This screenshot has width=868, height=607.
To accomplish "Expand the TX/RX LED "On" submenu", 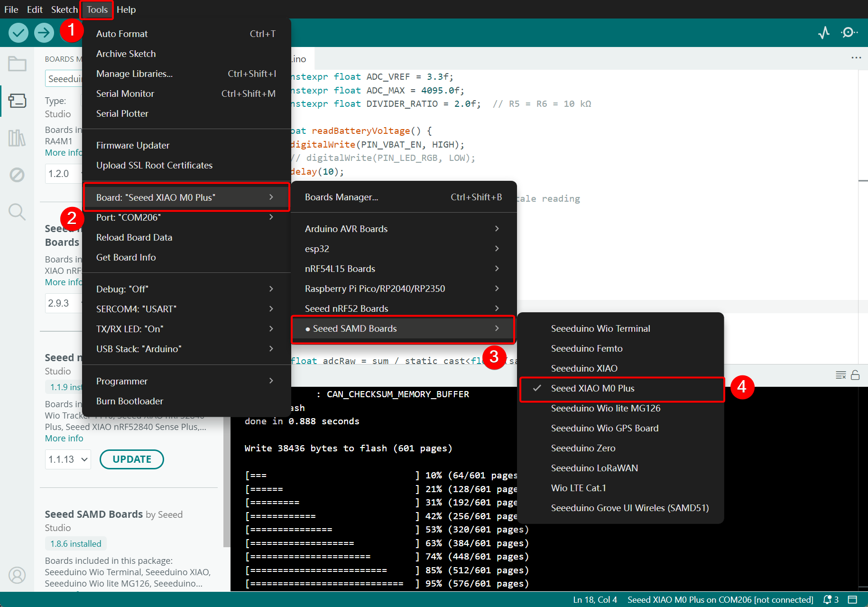I will [186, 329].
